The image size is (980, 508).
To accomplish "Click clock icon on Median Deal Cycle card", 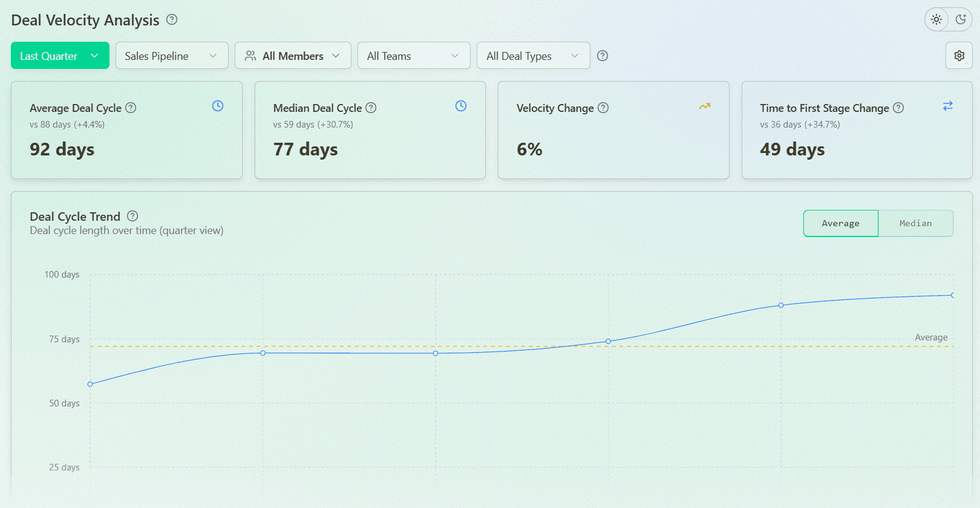I will tap(461, 106).
